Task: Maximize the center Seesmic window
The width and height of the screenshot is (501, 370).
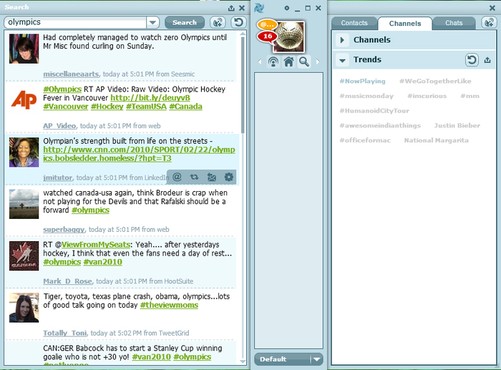Action: click(308, 8)
